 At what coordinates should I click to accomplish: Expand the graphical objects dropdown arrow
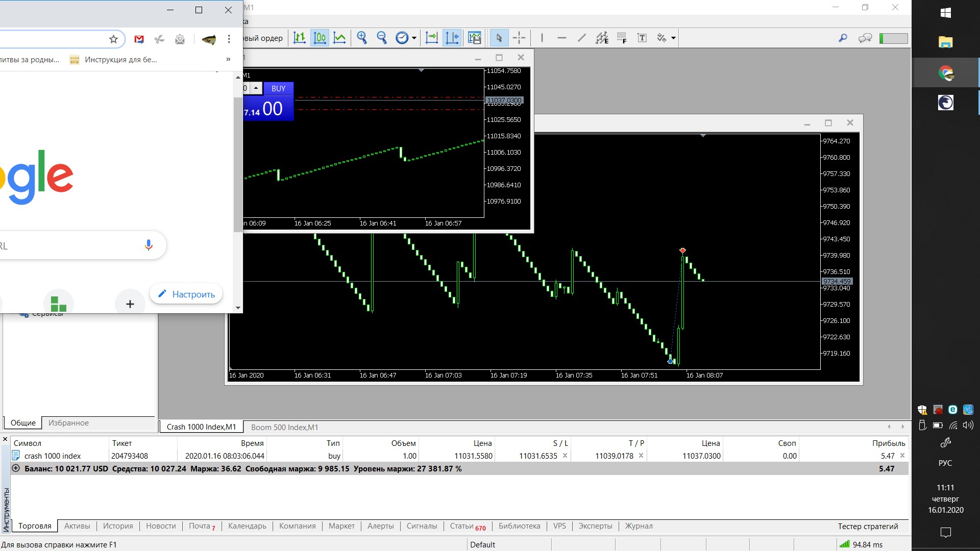tap(673, 38)
